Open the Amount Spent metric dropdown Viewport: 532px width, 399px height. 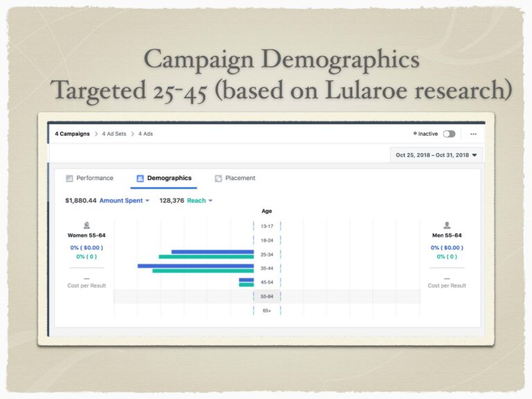tap(124, 200)
